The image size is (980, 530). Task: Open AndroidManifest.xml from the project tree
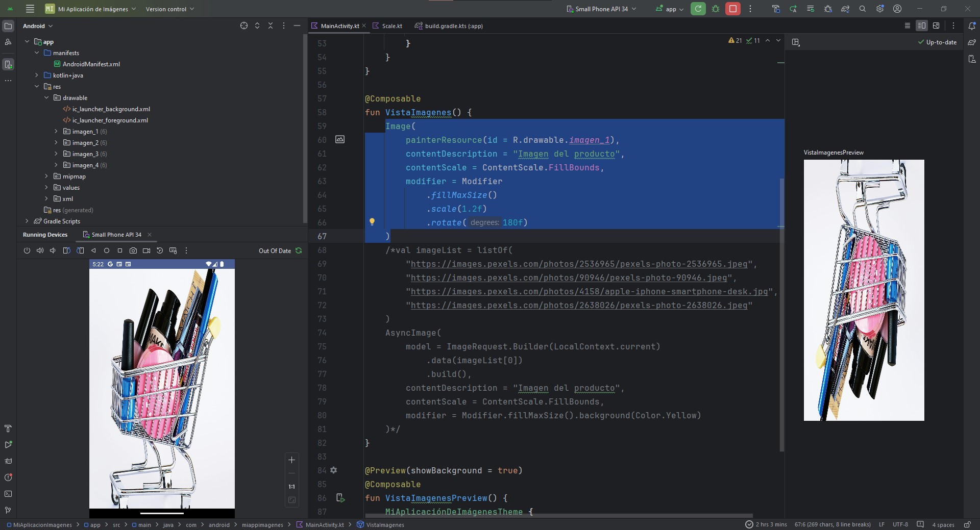point(91,64)
